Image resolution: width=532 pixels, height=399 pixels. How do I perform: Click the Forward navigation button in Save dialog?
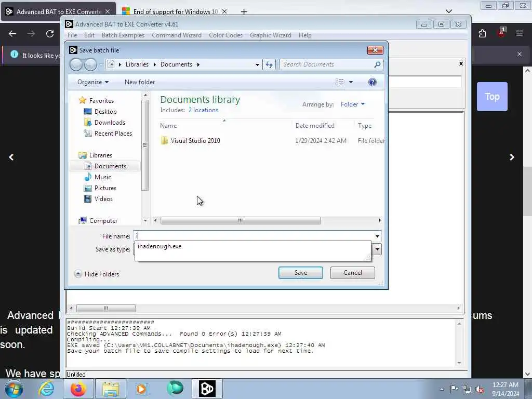[x=90, y=64]
